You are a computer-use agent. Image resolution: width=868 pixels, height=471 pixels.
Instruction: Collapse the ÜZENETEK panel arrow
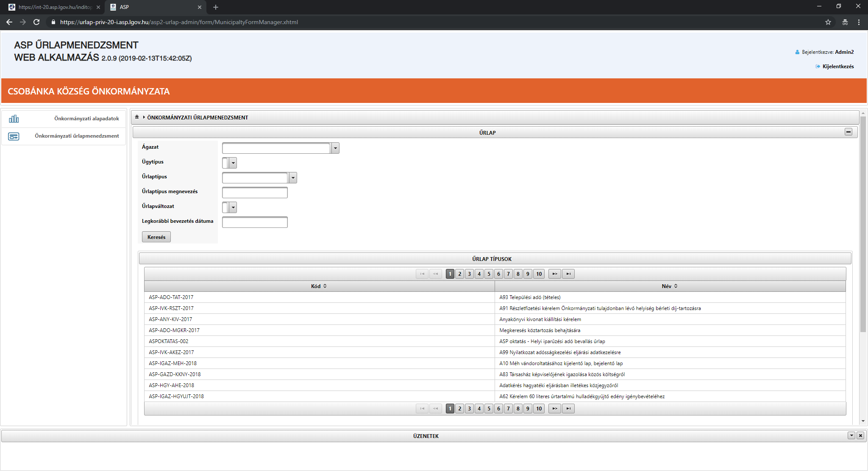(x=851, y=435)
